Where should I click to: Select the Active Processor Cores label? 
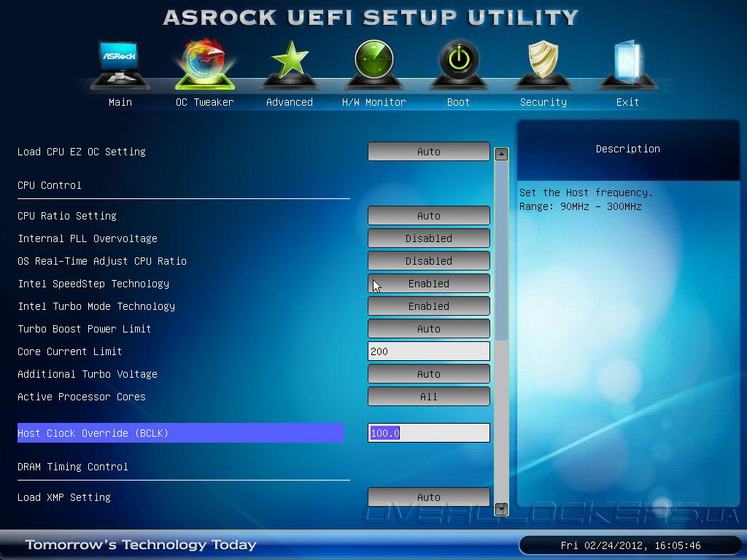[x=82, y=397]
